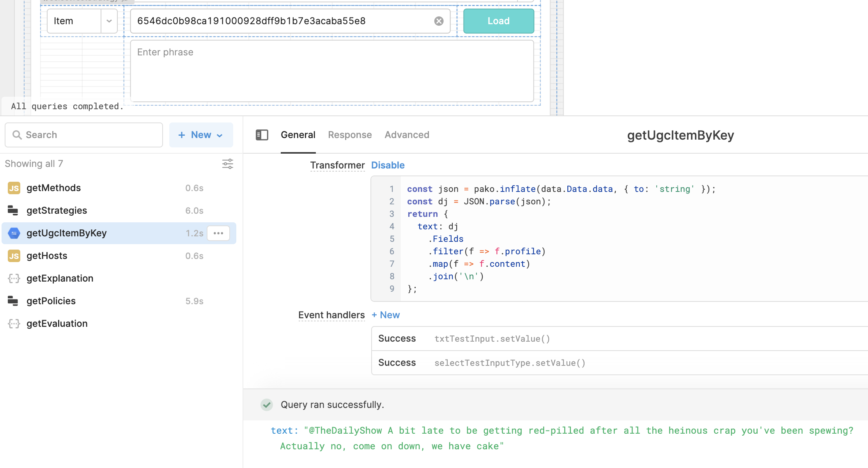868x468 pixels.
Task: Open the options menu on getUgcItemByKey
Action: click(218, 233)
